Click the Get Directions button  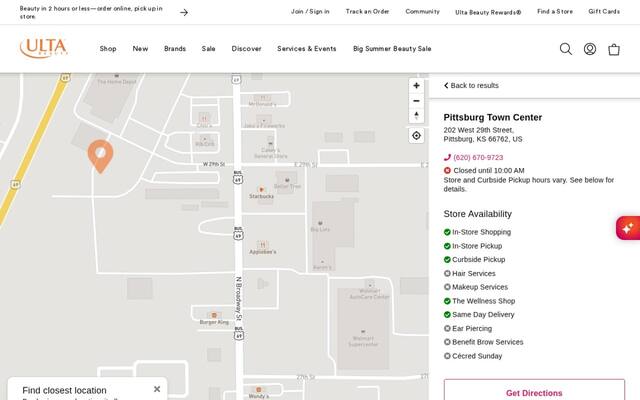[534, 391]
